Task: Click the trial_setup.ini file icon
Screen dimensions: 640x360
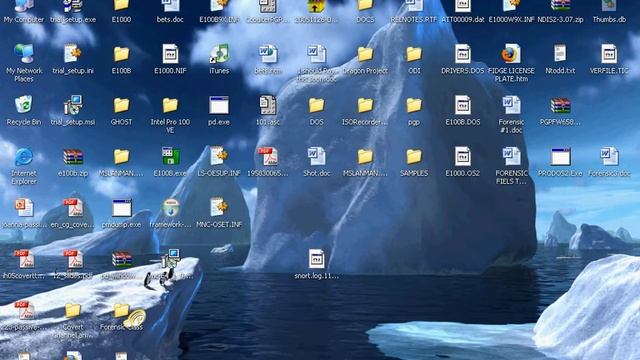Action: point(73,54)
